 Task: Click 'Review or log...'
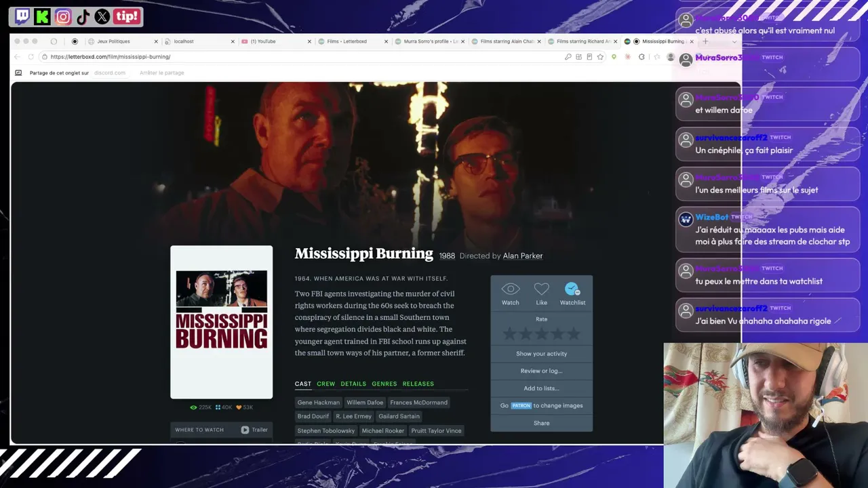542,371
